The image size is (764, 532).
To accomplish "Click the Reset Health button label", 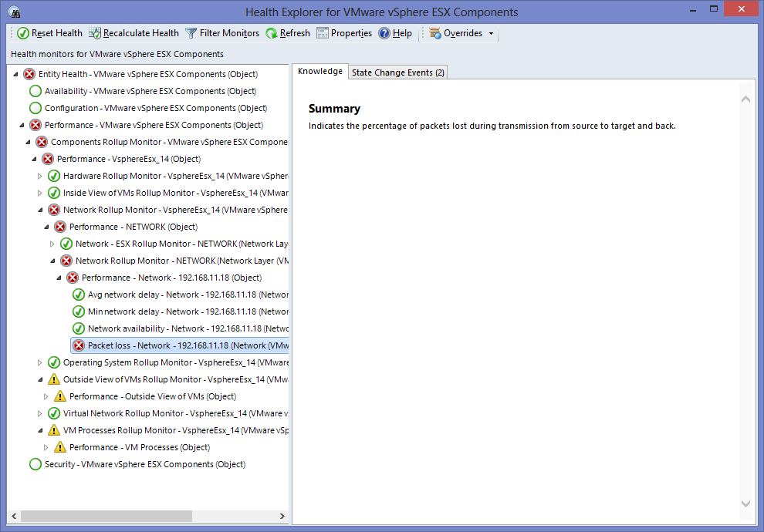I will click(57, 33).
